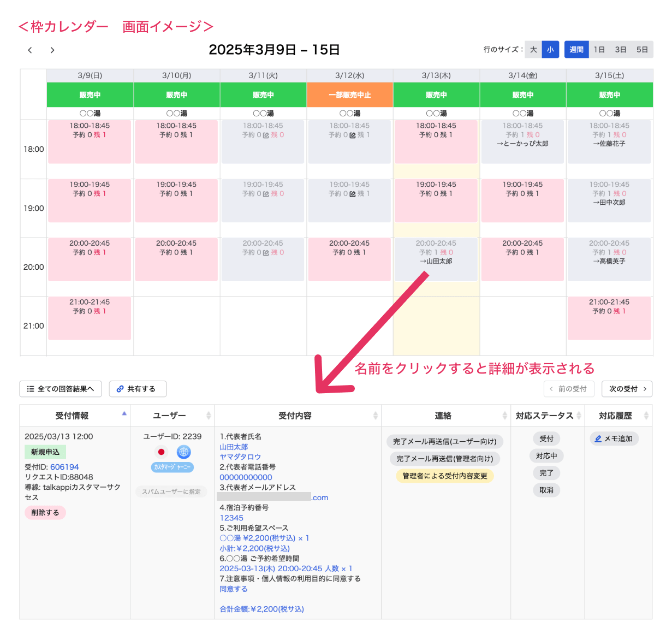Viewport: 672px width, 640px height.
Task: Click the 削除する button
Action: click(x=45, y=513)
